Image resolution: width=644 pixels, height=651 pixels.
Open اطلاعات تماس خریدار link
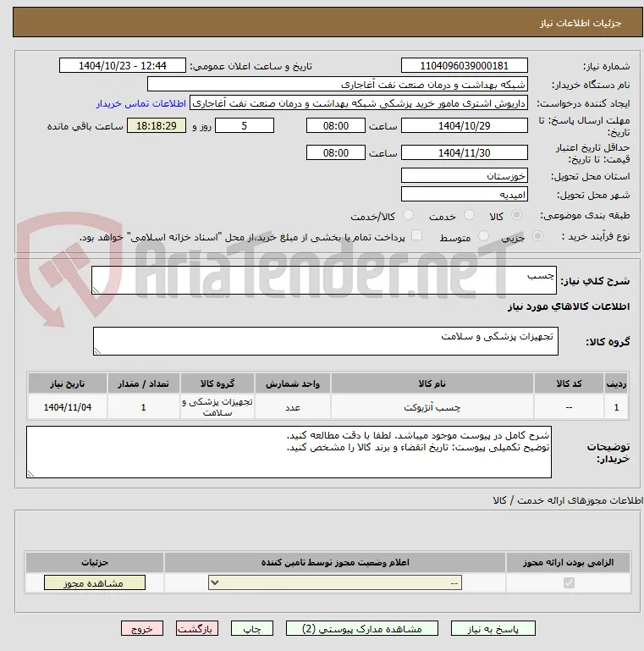coord(141,103)
